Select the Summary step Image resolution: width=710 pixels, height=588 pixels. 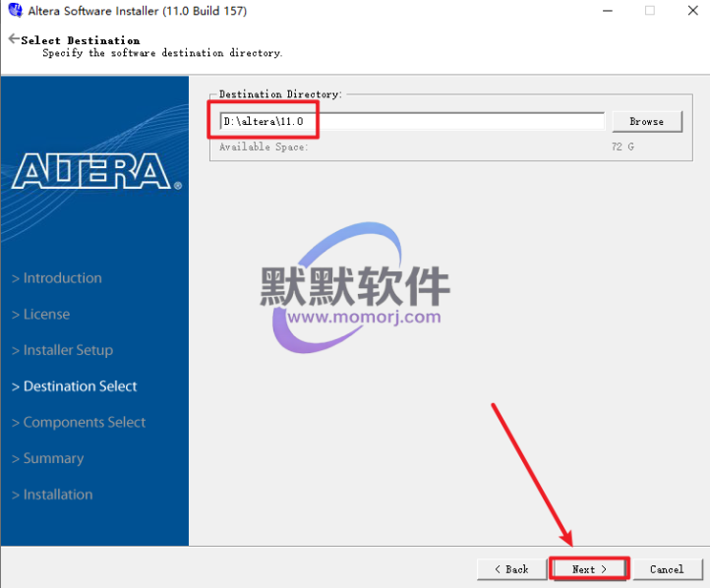coord(47,458)
